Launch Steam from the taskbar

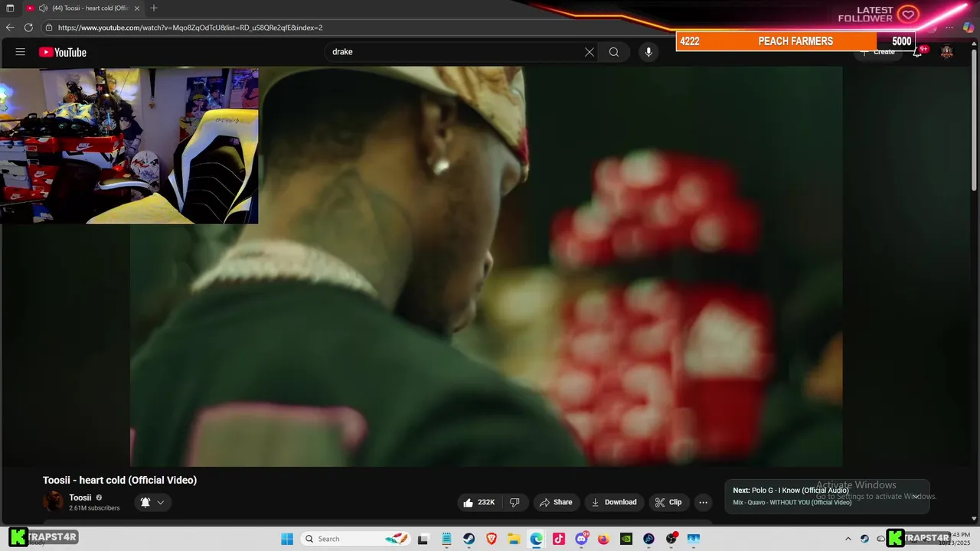[x=469, y=539]
